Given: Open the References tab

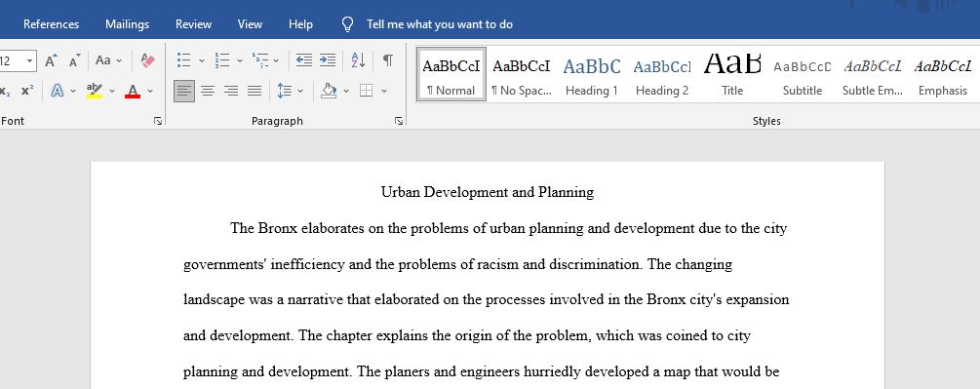Looking at the screenshot, I should (52, 24).
